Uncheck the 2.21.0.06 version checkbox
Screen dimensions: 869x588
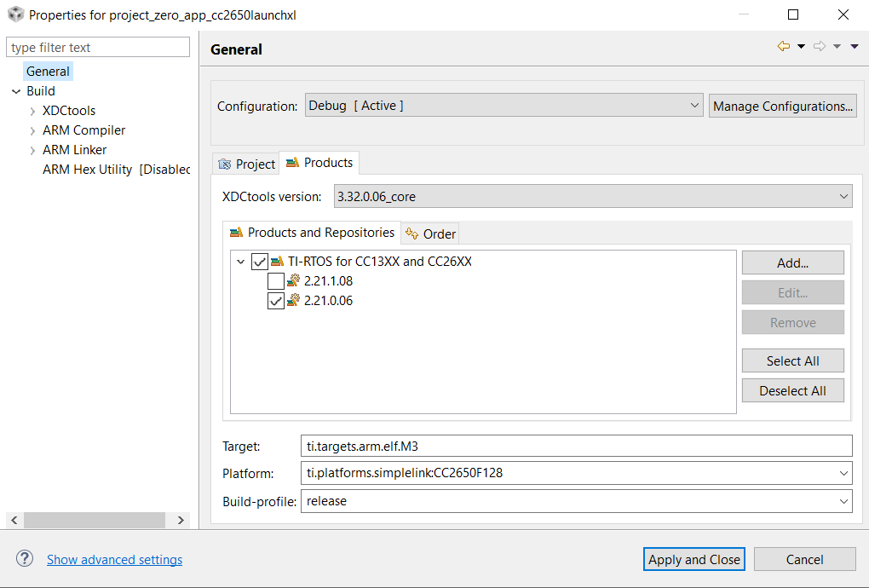(x=275, y=300)
